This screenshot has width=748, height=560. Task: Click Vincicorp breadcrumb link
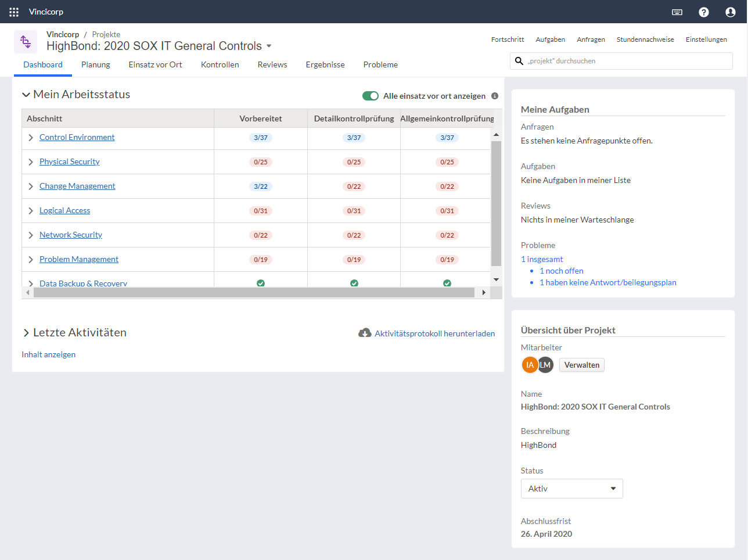pyautogui.click(x=63, y=34)
